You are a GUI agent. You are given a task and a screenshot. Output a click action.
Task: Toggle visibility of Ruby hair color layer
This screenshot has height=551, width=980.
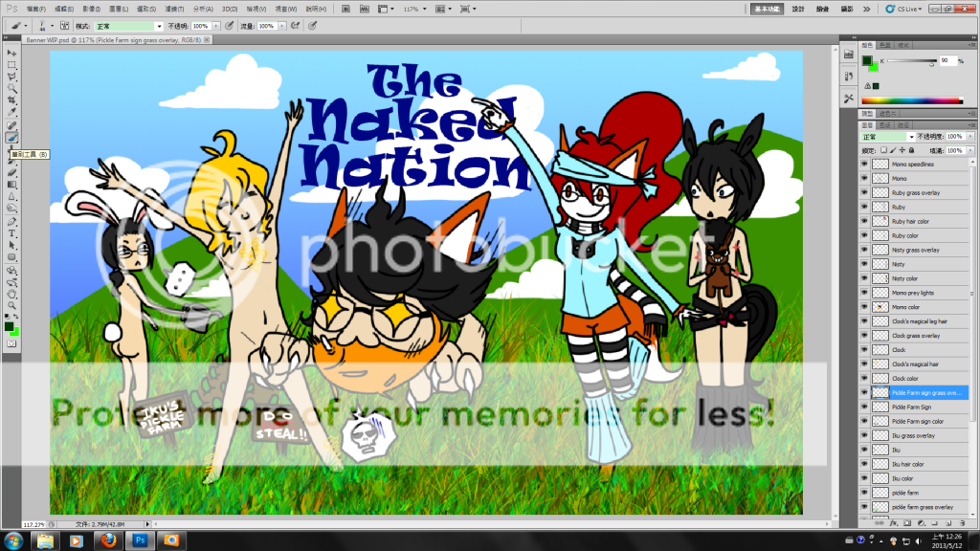864,221
